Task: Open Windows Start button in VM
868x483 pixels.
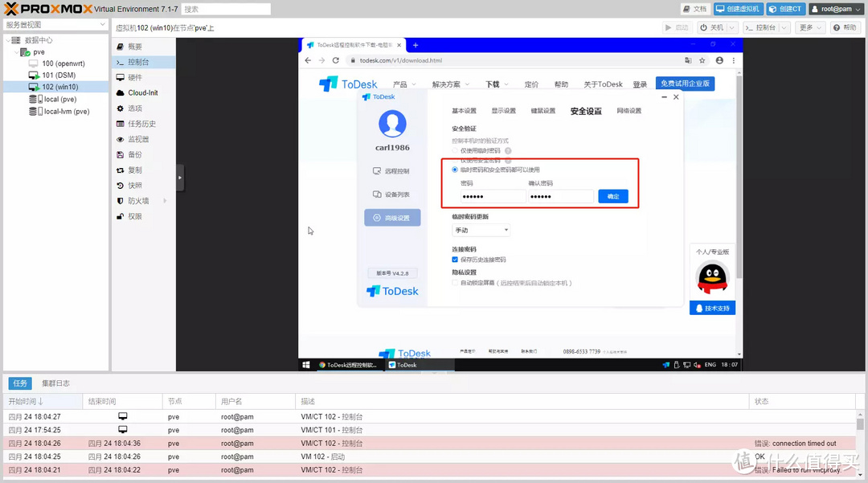Action: (306, 365)
